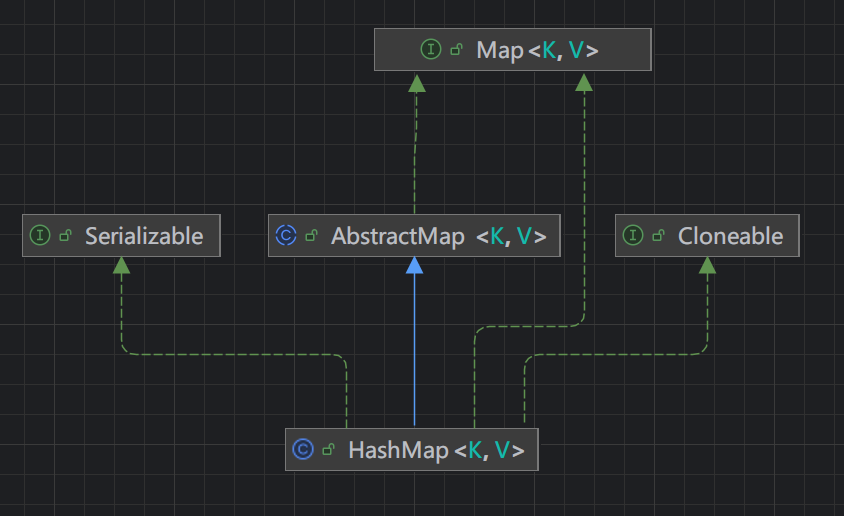Image resolution: width=844 pixels, height=516 pixels.
Task: Select the Cloneable interface node
Action: 707,236
